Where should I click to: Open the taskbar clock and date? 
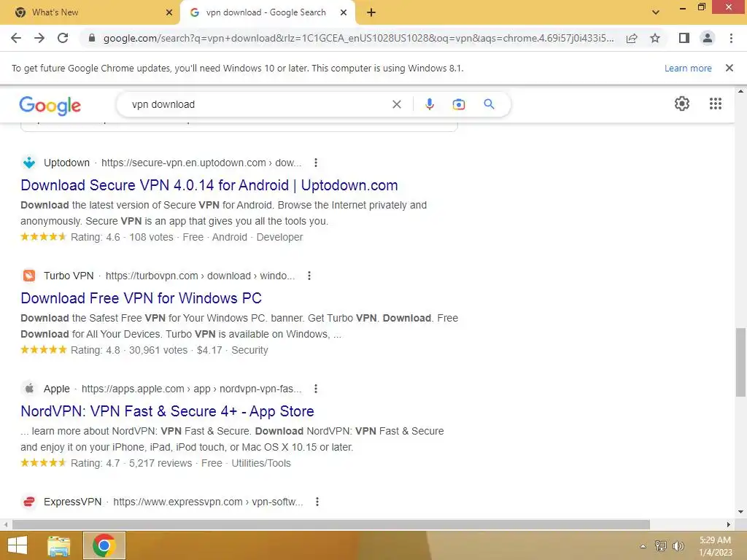tap(715, 546)
